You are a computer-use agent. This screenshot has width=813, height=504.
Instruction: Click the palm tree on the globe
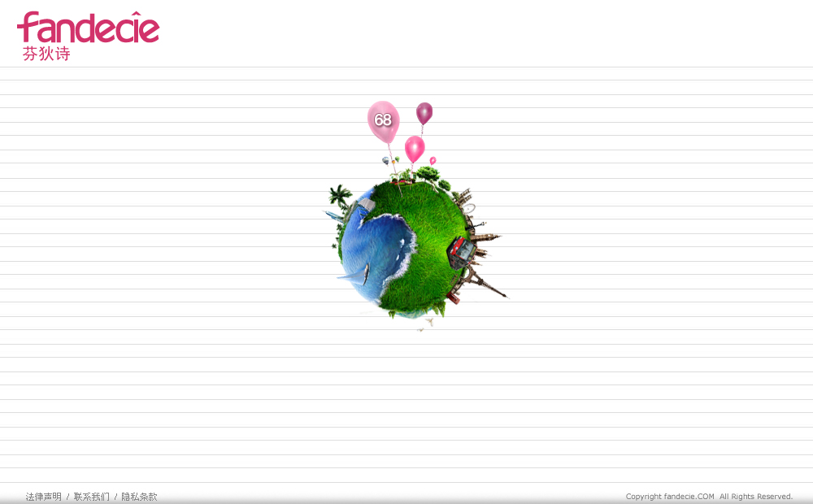click(340, 197)
